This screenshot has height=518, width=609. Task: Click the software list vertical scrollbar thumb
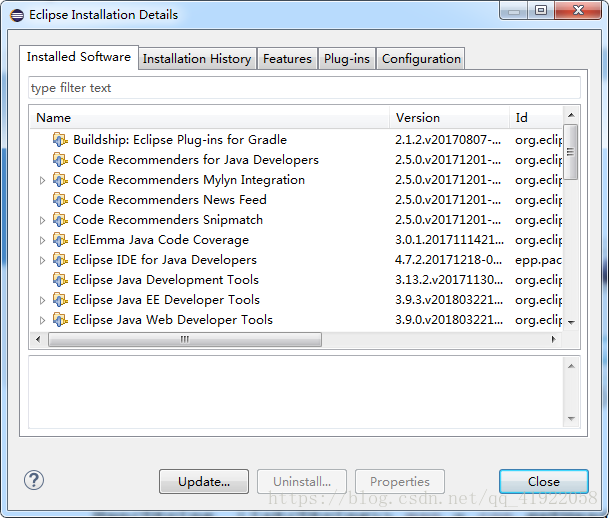point(571,152)
